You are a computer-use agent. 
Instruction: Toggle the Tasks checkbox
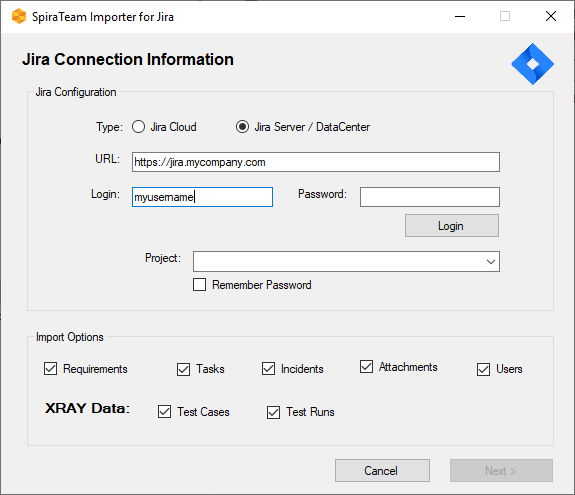[x=183, y=369]
